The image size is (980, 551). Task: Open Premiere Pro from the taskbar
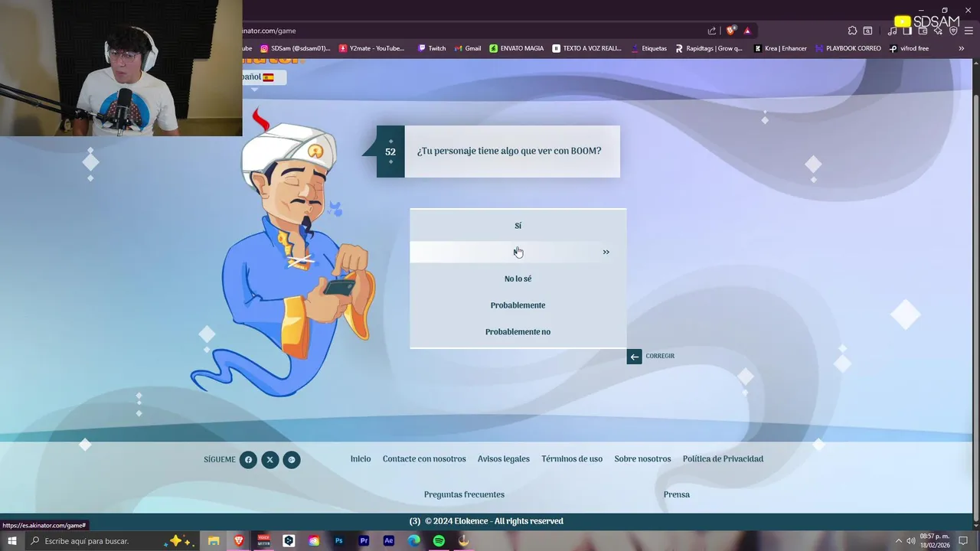tap(364, 541)
